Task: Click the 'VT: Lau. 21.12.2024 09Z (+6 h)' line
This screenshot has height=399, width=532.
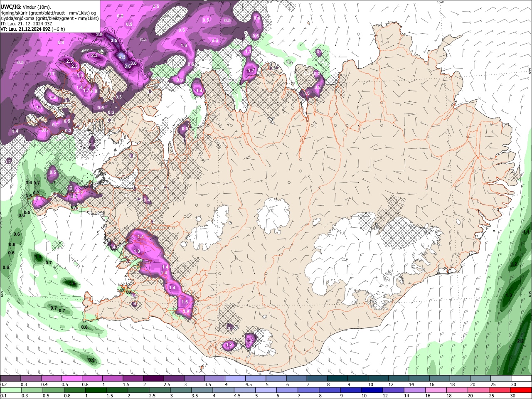Action: (x=32, y=29)
